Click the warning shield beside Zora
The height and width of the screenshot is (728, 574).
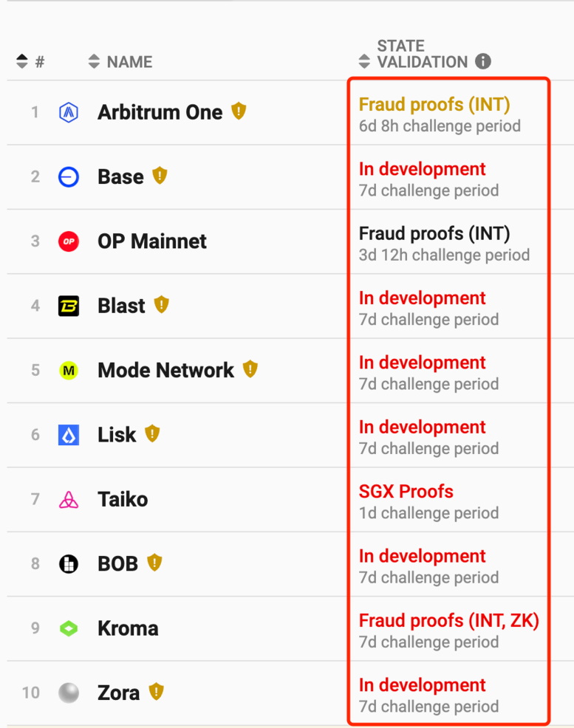point(157,692)
